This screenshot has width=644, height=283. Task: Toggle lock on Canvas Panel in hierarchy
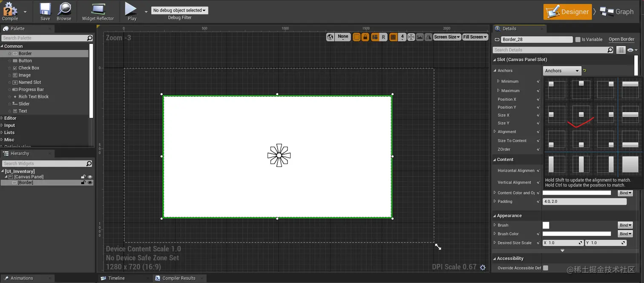coord(83,176)
